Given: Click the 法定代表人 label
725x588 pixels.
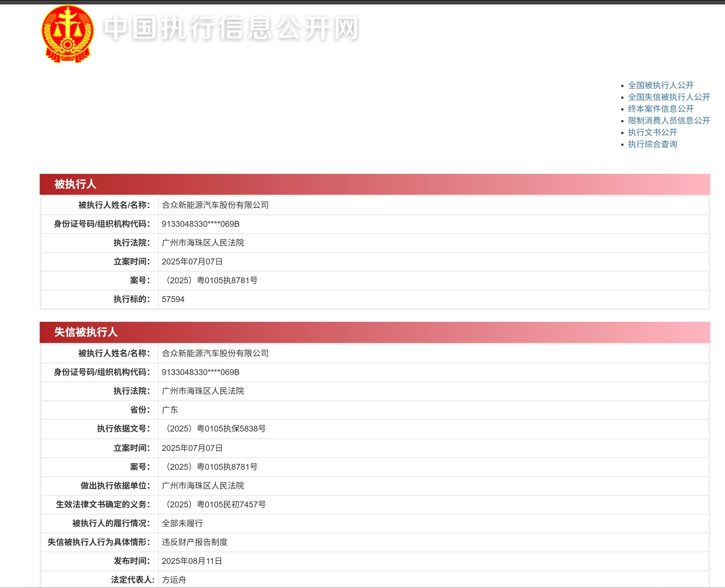Looking at the screenshot, I should coord(133,580).
